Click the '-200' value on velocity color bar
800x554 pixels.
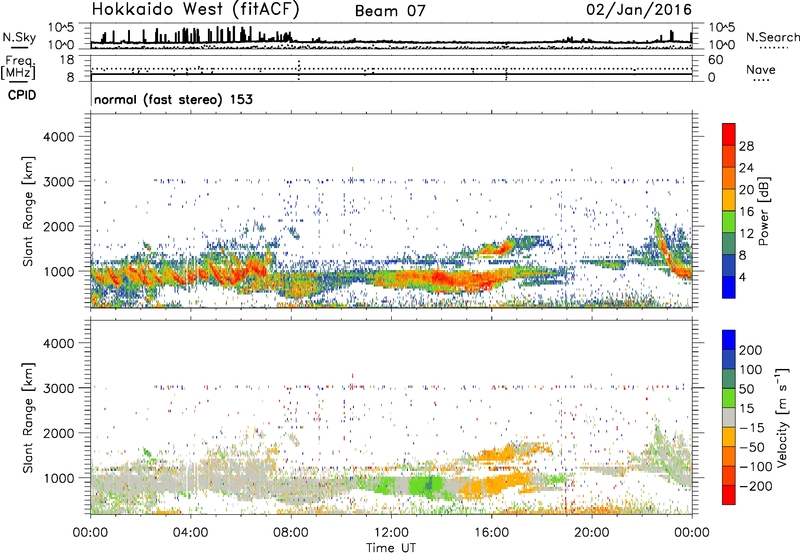[757, 486]
